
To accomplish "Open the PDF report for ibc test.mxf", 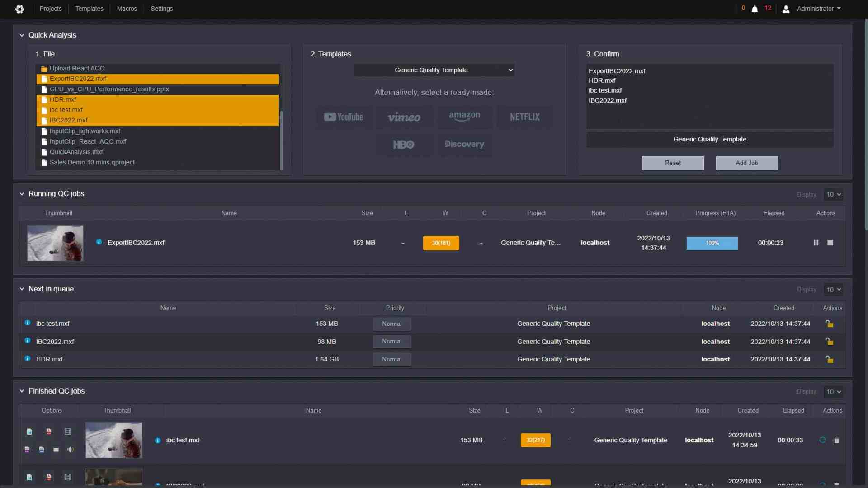I will pos(48,432).
